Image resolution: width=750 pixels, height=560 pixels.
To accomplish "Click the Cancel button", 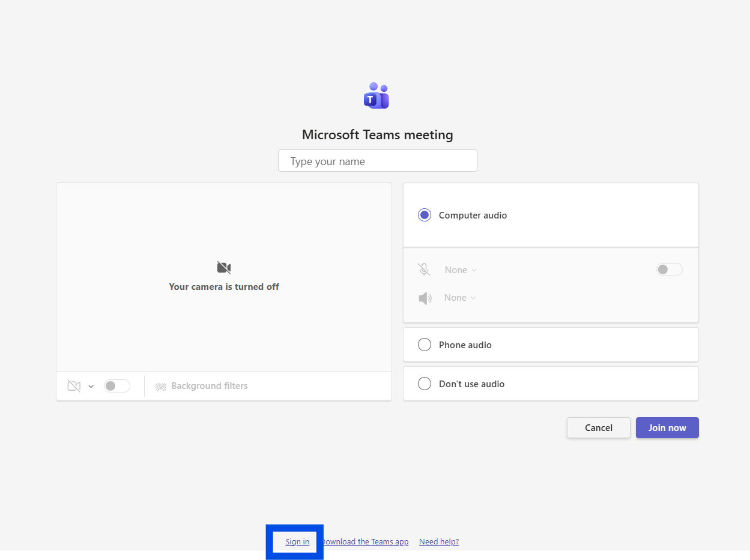I will [599, 428].
